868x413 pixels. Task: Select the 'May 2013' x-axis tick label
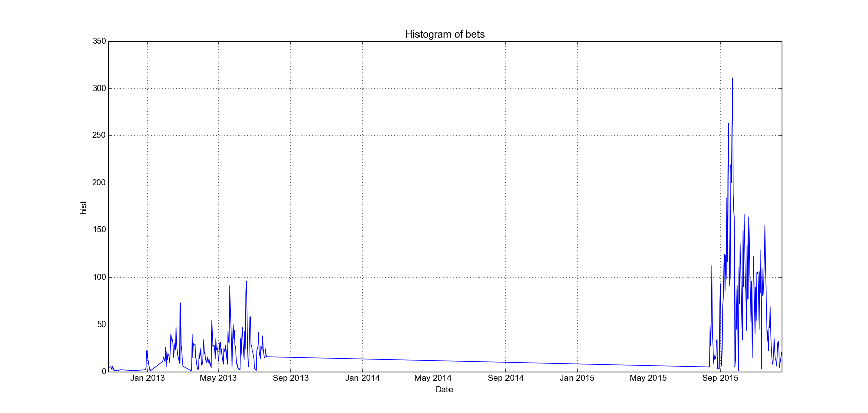218,378
